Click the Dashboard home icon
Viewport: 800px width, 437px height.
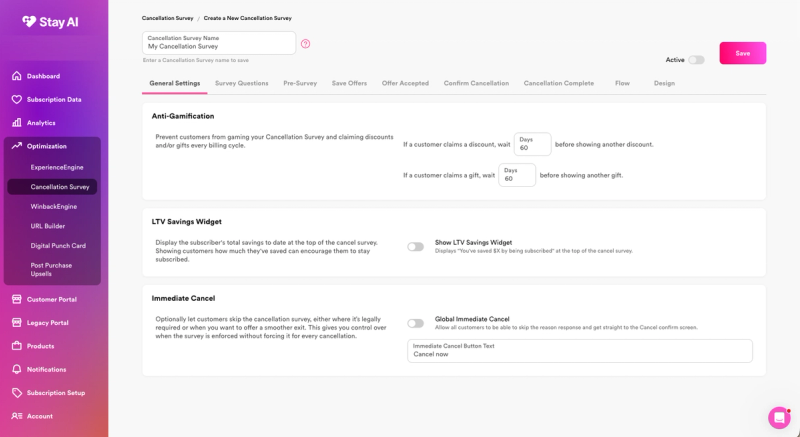17,76
